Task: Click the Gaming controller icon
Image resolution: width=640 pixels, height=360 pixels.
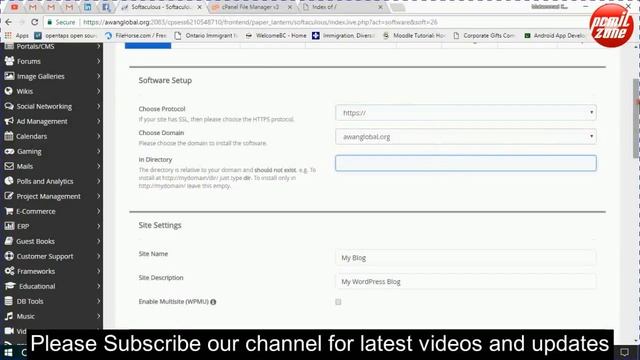Action: [9, 151]
